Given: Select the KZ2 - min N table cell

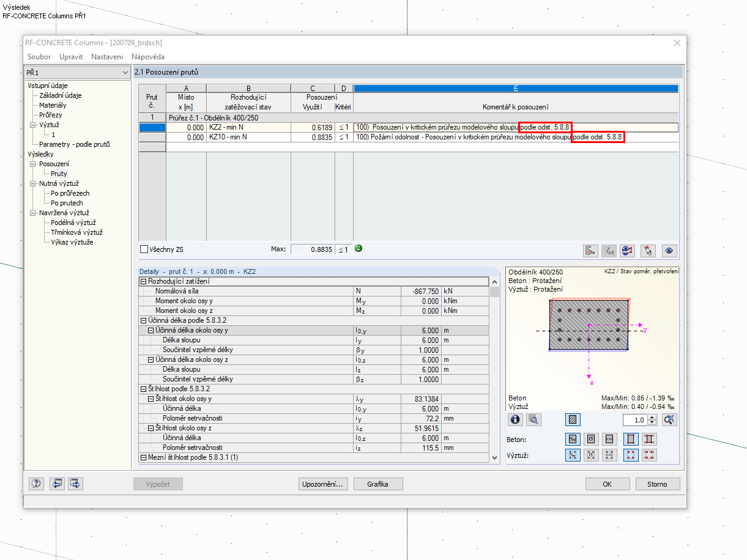Looking at the screenshot, I should pyautogui.click(x=248, y=128).
